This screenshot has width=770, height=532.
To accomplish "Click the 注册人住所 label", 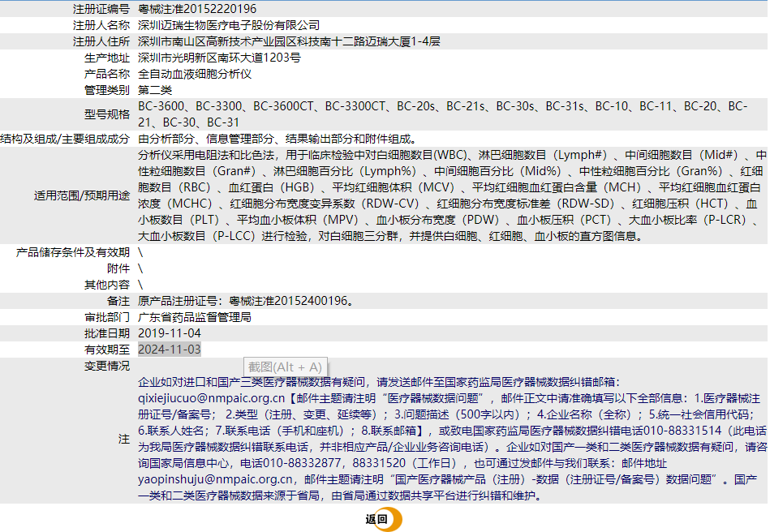I will point(101,41).
